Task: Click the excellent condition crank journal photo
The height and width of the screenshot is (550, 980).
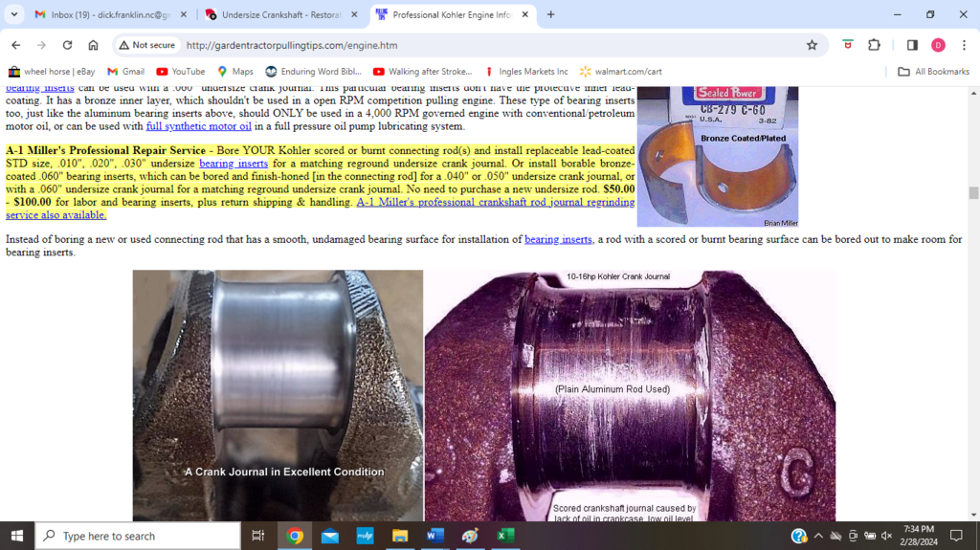Action: click(278, 395)
